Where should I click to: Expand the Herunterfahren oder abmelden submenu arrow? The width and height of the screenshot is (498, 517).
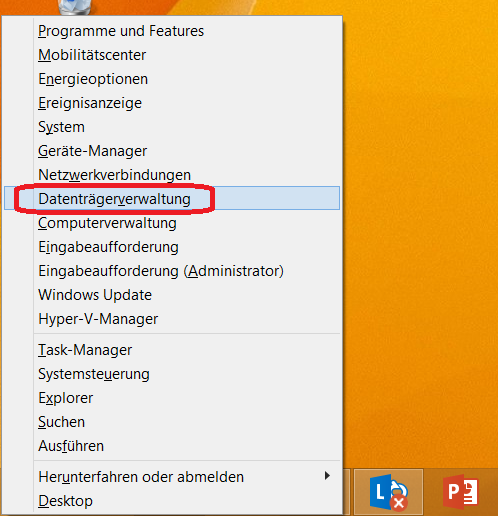point(327,476)
